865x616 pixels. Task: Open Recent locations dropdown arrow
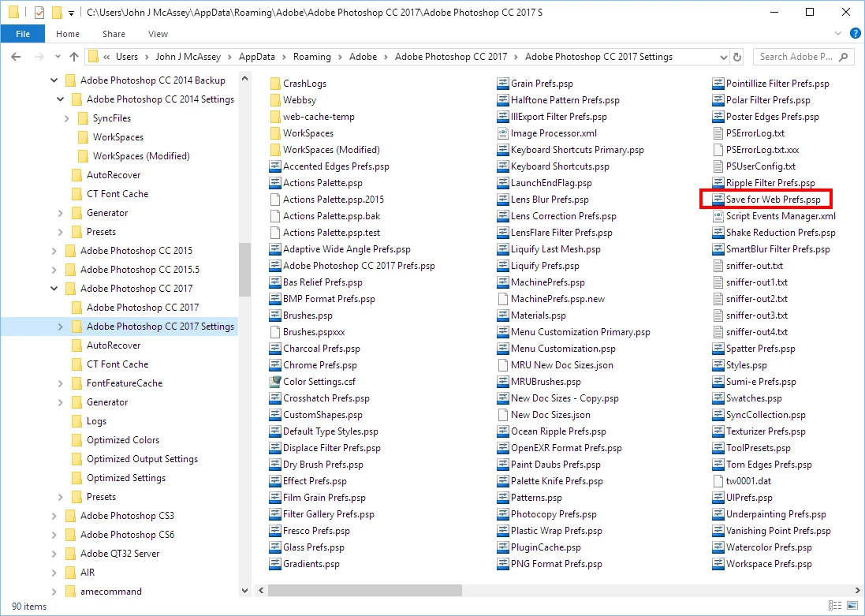[58, 57]
